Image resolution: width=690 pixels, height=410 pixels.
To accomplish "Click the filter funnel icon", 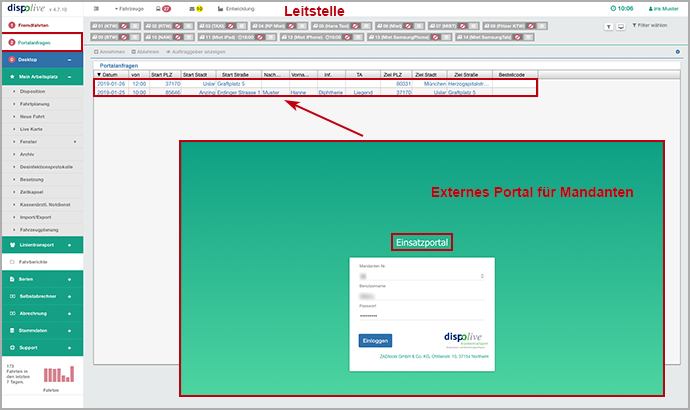I will (609, 26).
